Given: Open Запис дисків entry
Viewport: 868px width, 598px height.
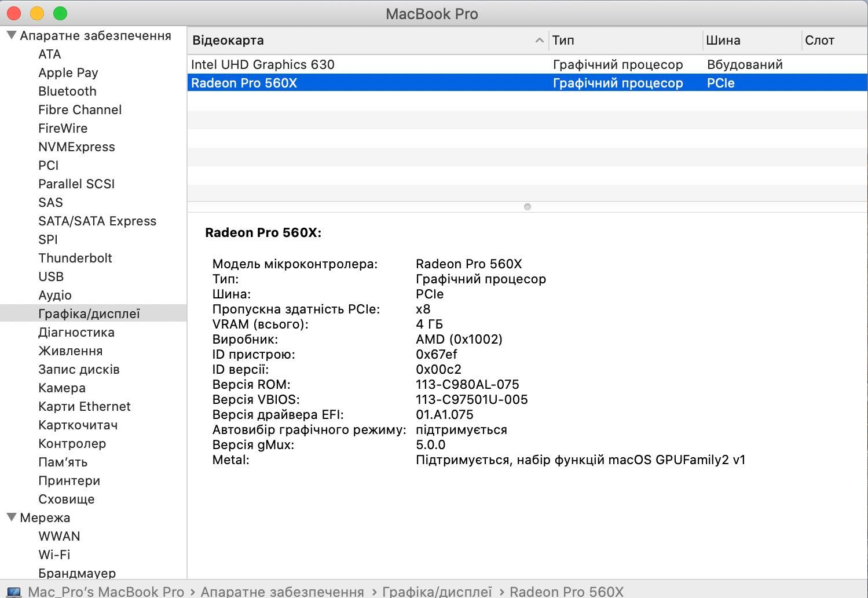Looking at the screenshot, I should tap(79, 369).
